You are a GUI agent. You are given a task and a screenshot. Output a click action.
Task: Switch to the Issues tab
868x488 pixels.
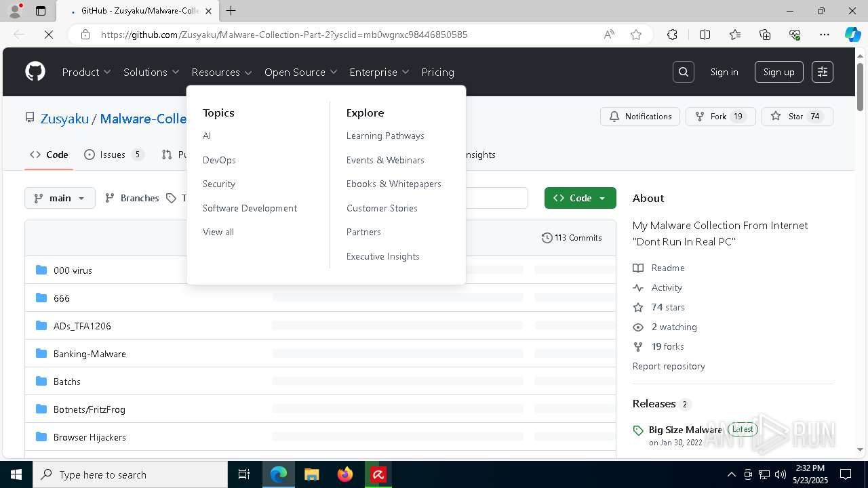click(114, 155)
